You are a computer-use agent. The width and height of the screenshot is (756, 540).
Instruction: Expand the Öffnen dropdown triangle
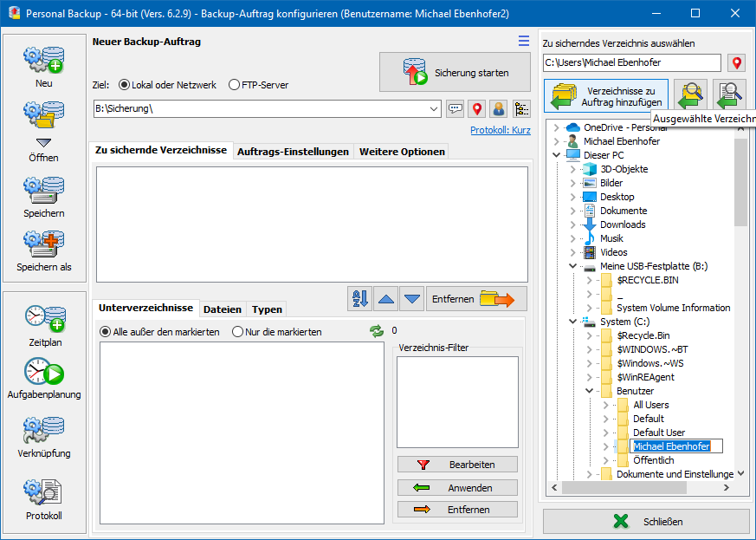coord(44,142)
